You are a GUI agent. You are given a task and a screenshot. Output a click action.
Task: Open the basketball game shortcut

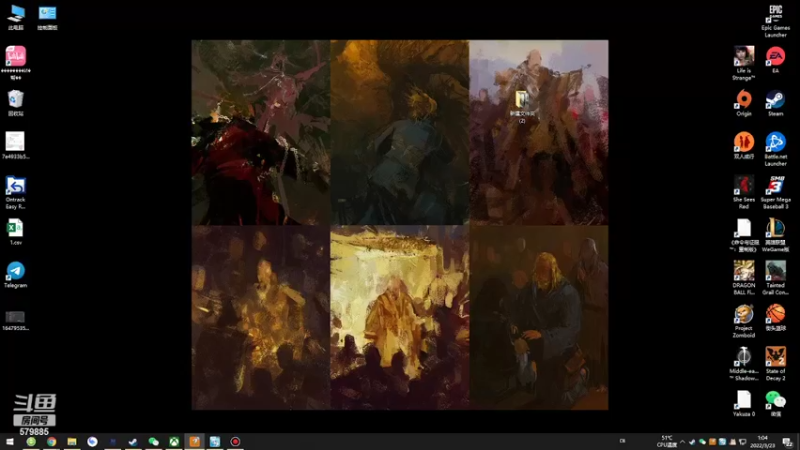tap(775, 317)
